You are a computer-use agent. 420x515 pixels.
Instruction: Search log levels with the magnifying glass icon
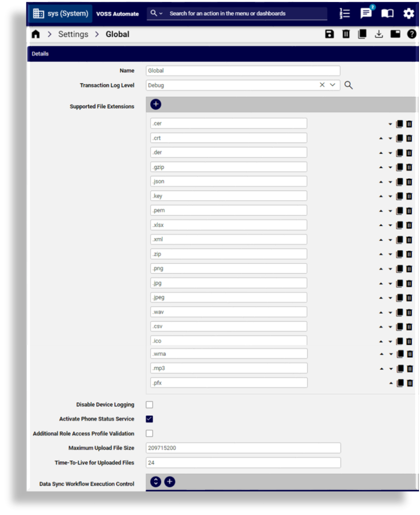coord(348,85)
